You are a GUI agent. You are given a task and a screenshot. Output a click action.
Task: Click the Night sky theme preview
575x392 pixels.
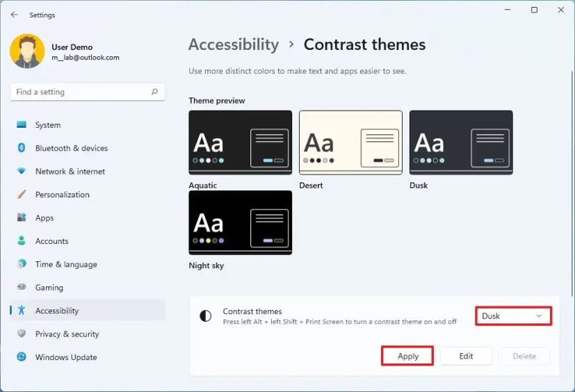pos(240,222)
